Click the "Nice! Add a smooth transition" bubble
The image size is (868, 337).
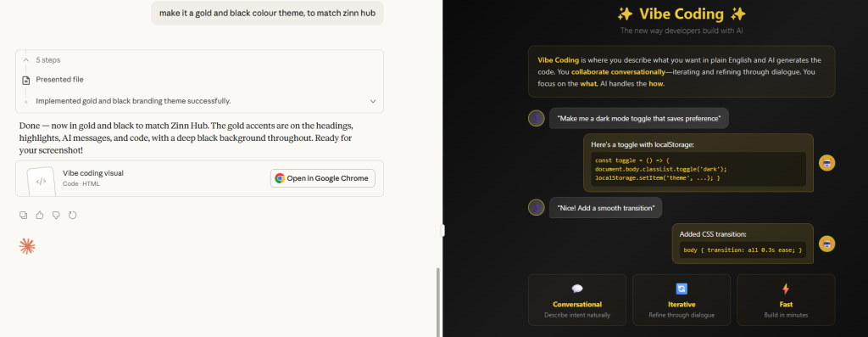[x=605, y=207]
